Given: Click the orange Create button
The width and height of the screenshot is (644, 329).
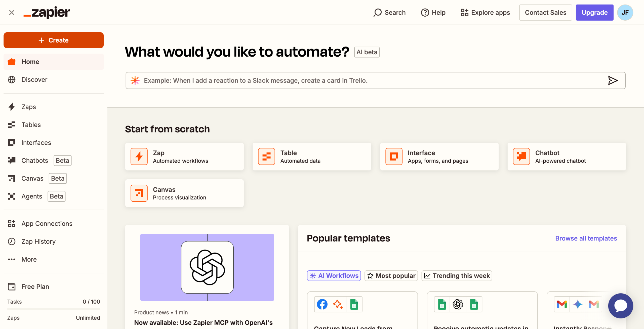Looking at the screenshot, I should click(x=54, y=40).
